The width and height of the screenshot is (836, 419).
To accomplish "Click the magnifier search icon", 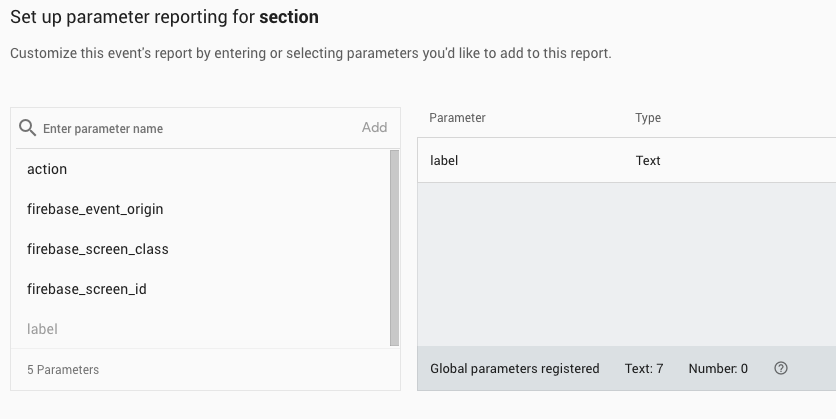I will 28,128.
